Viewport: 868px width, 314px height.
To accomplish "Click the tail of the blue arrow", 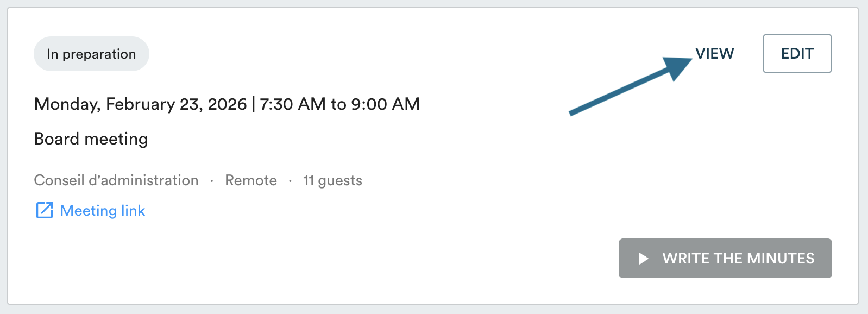I will pos(573,112).
